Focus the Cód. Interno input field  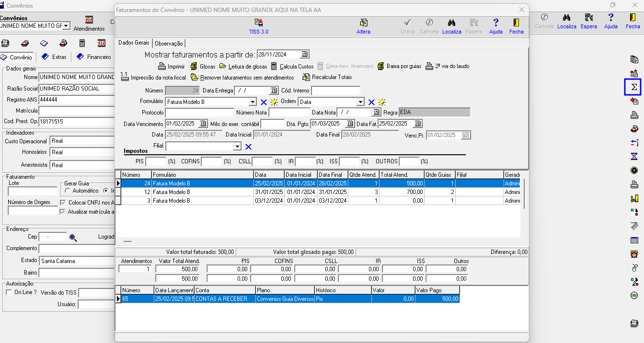click(x=335, y=91)
